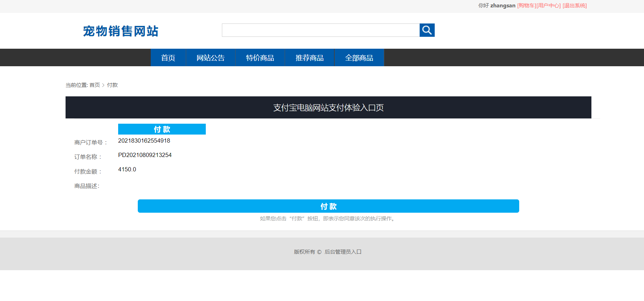The width and height of the screenshot is (644, 301).
Task: Open the 首页 navigation menu item
Action: [x=168, y=58]
